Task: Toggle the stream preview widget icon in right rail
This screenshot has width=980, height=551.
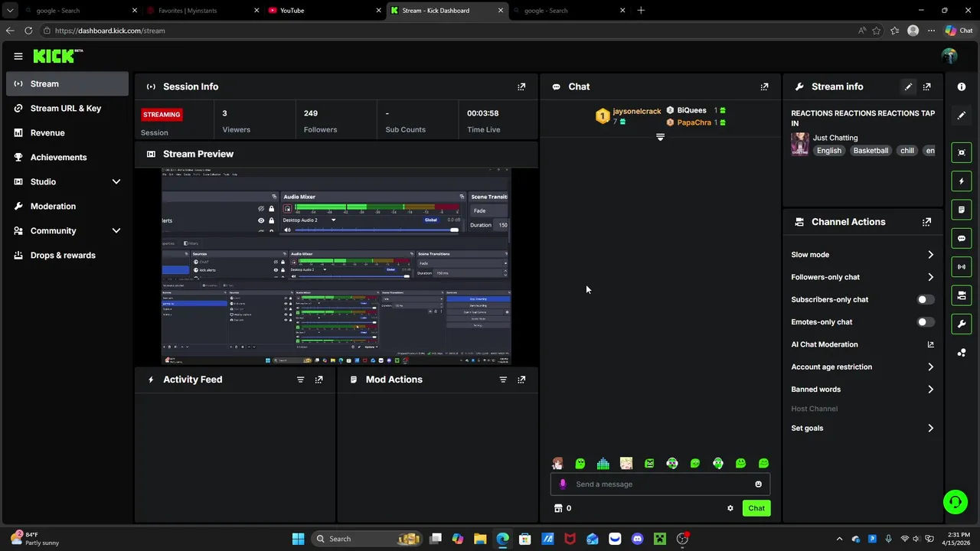Action: (x=962, y=152)
